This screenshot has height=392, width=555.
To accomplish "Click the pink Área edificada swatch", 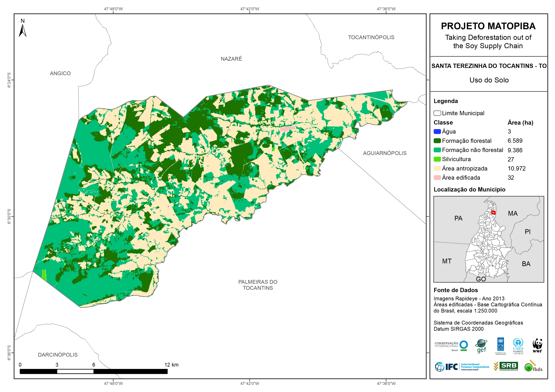I will [x=437, y=178].
